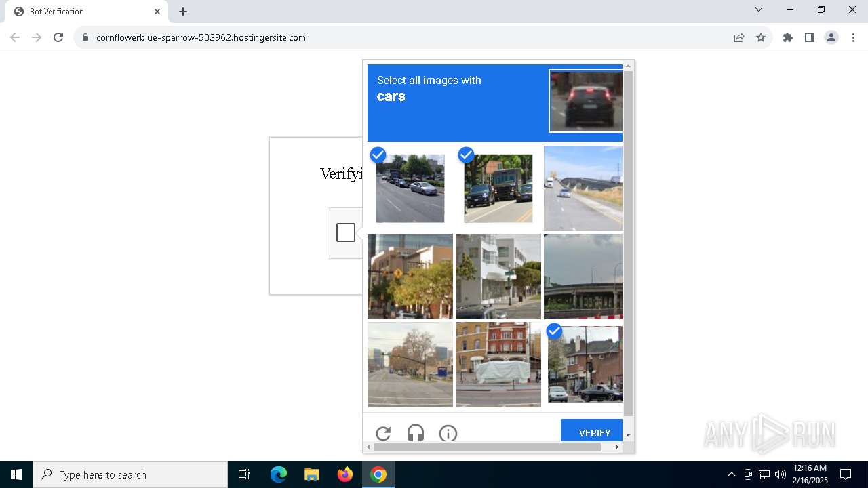Screen dimensions: 868x488
Task: Open Task View on taskbar
Action: click(244, 474)
